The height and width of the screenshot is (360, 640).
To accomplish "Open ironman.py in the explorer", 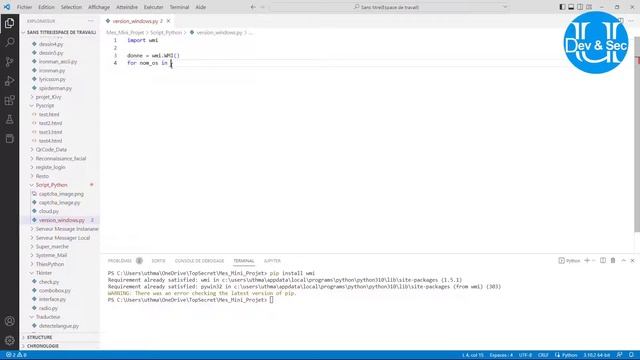I will 52,71.
